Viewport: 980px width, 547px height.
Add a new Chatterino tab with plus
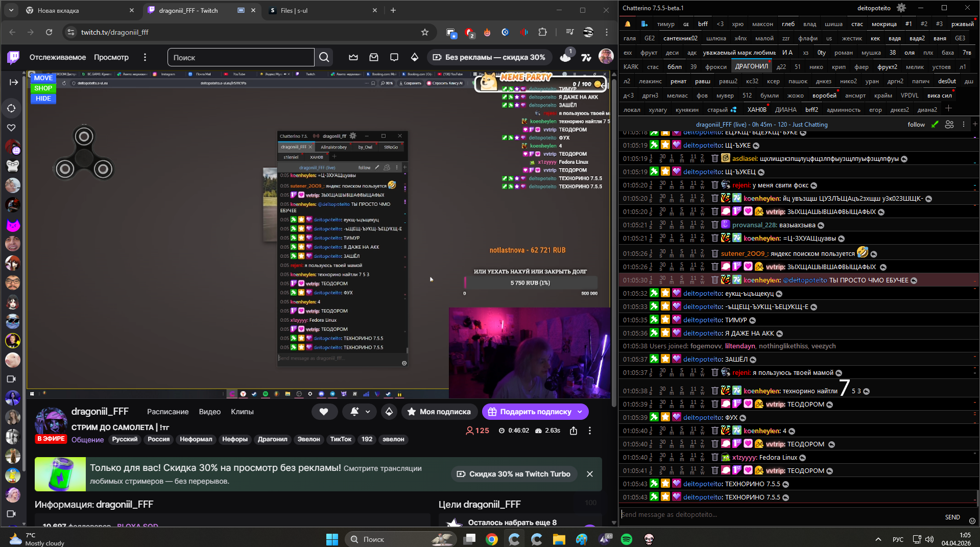click(x=948, y=109)
